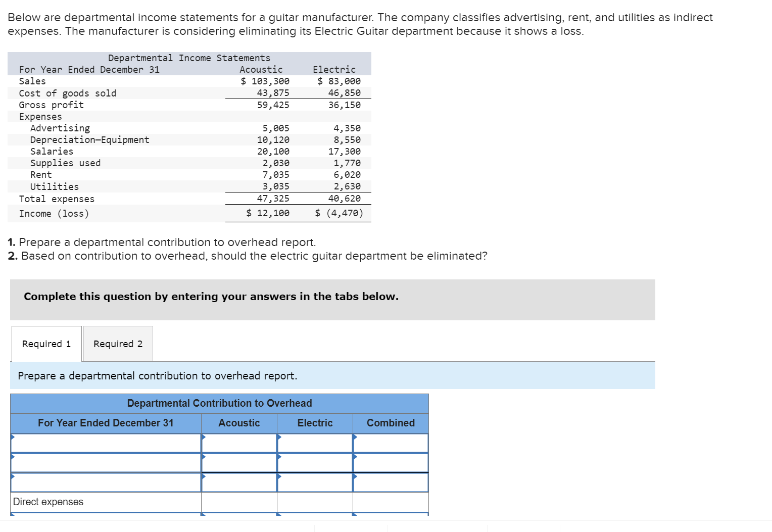
Task: Select first row Electric input cell
Action: pos(315,443)
